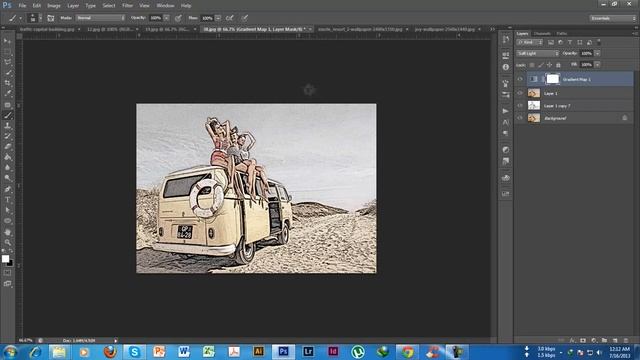Lock all layer attributes
The image size is (640, 360).
558,65
